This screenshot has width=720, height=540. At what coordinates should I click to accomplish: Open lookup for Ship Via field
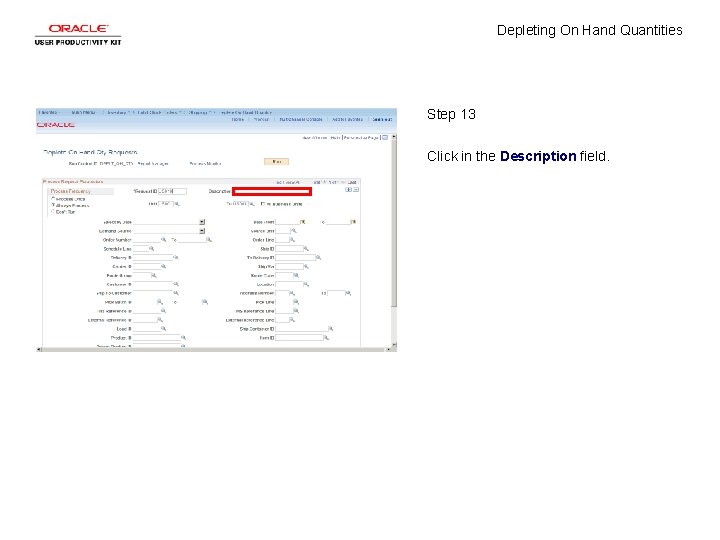pyautogui.click(x=306, y=266)
